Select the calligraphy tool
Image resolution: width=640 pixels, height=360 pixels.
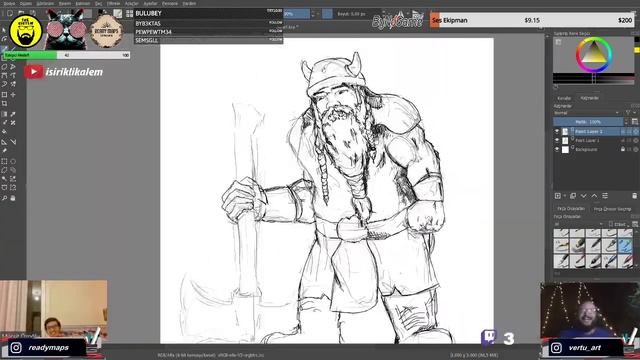4,40
